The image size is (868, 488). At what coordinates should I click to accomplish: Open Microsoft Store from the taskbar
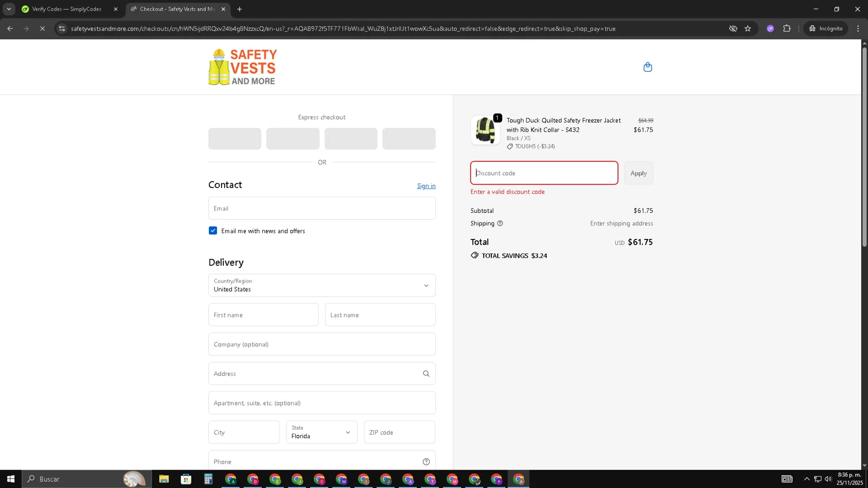coord(186,479)
